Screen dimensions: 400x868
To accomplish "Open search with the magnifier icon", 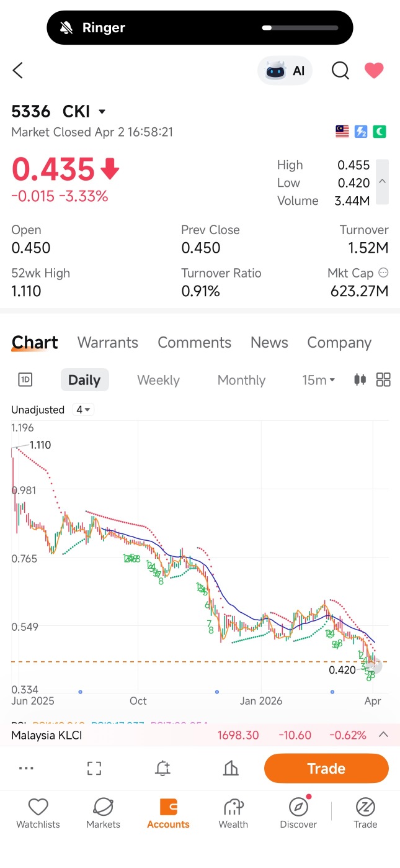I will [340, 71].
